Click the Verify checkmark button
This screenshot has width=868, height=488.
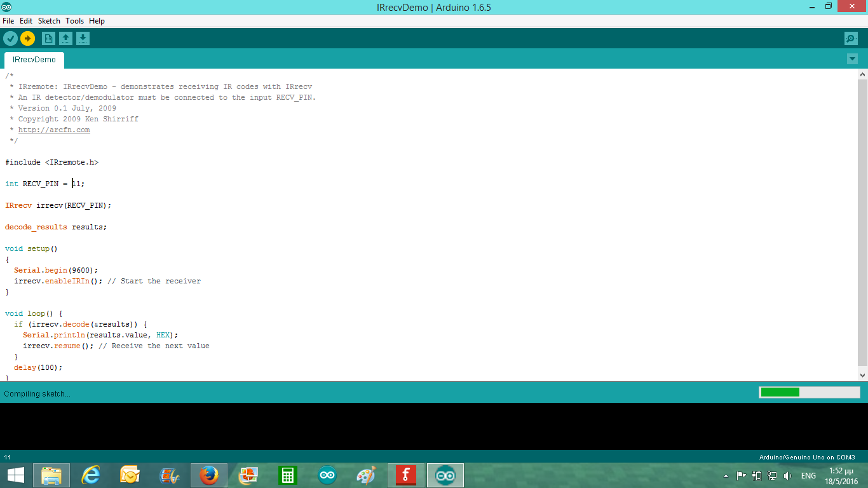pos(10,39)
